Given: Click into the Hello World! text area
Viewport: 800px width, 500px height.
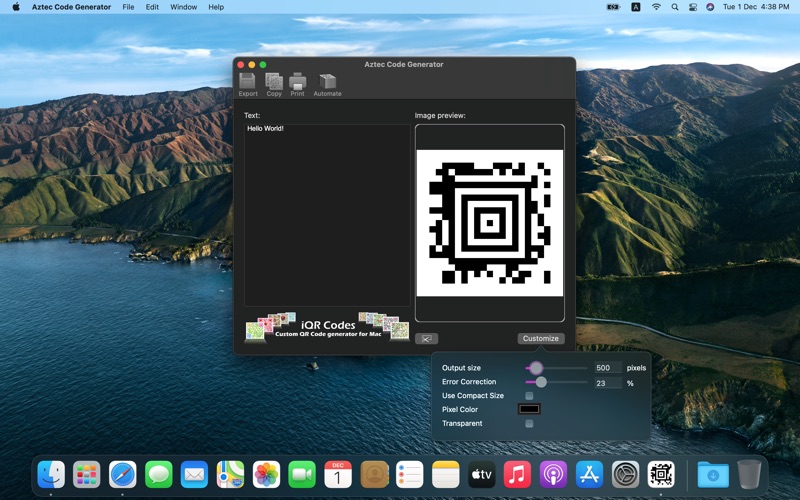Looking at the screenshot, I should [x=327, y=215].
